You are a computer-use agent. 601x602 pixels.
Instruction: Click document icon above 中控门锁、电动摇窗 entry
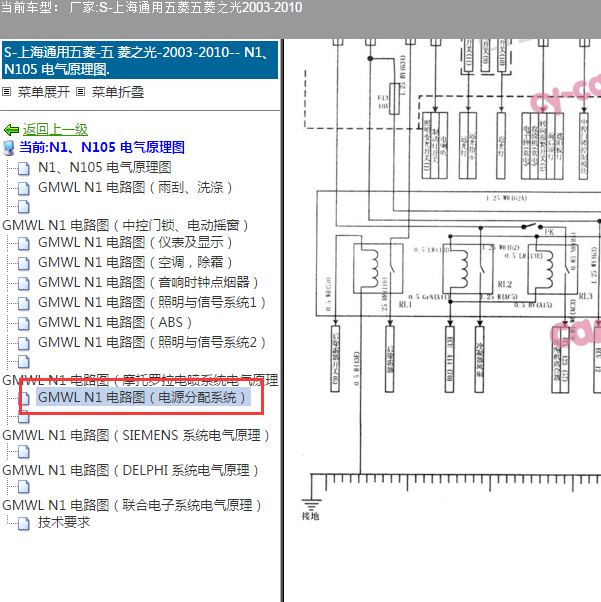point(24,207)
